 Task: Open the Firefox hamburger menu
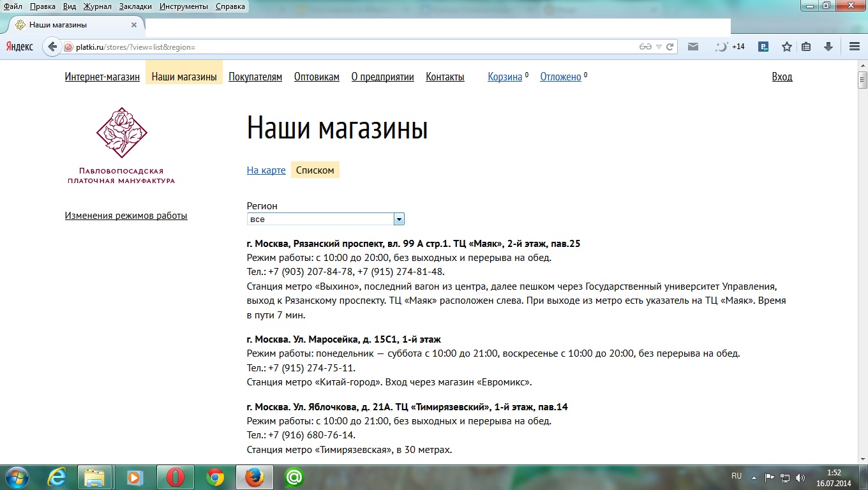[855, 47]
